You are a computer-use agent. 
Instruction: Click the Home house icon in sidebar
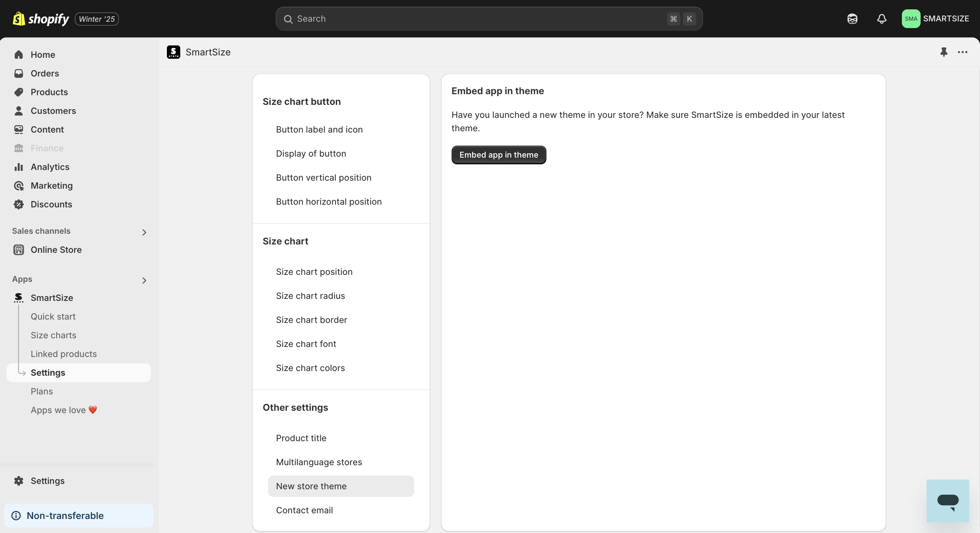point(19,55)
